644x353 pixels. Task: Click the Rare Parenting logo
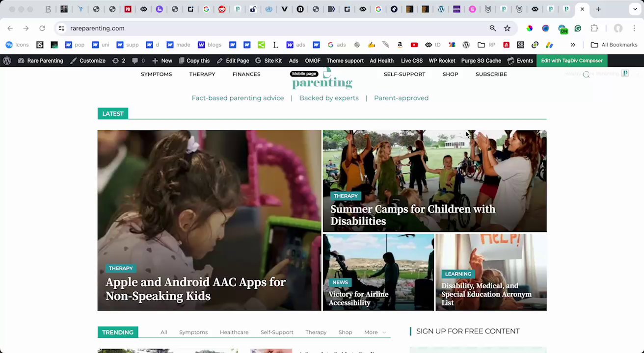pyautogui.click(x=322, y=79)
